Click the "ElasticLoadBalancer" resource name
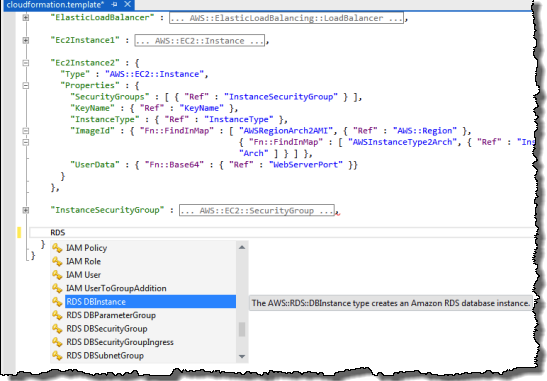 tap(102, 17)
